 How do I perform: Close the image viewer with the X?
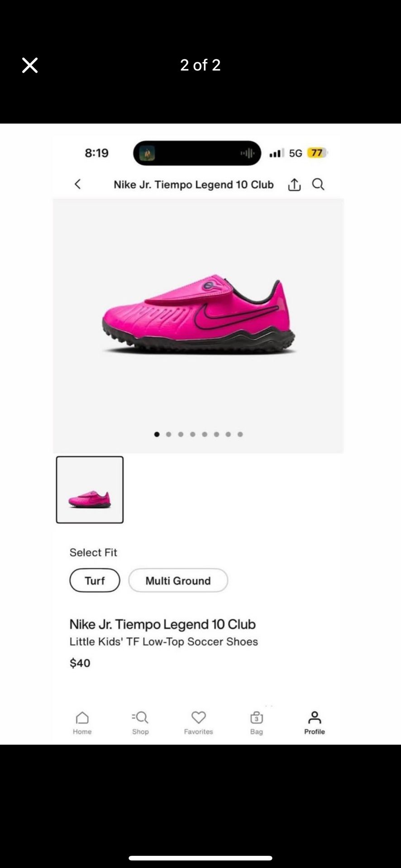(30, 65)
